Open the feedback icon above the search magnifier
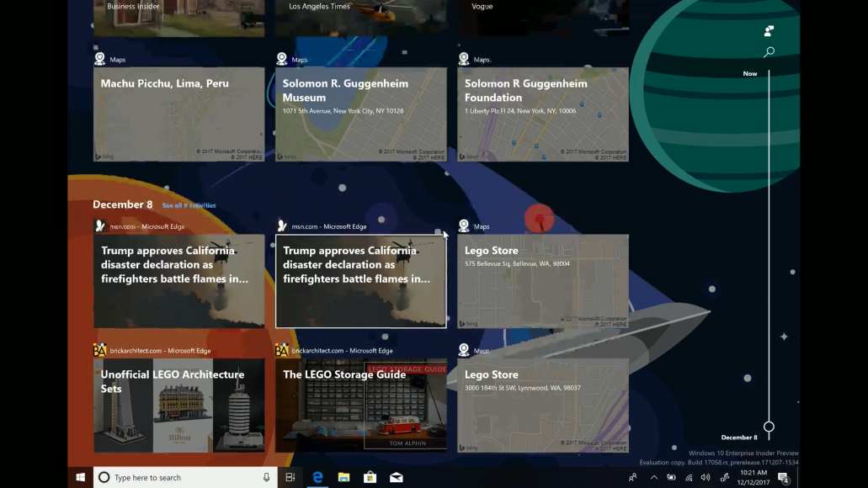 click(x=769, y=31)
